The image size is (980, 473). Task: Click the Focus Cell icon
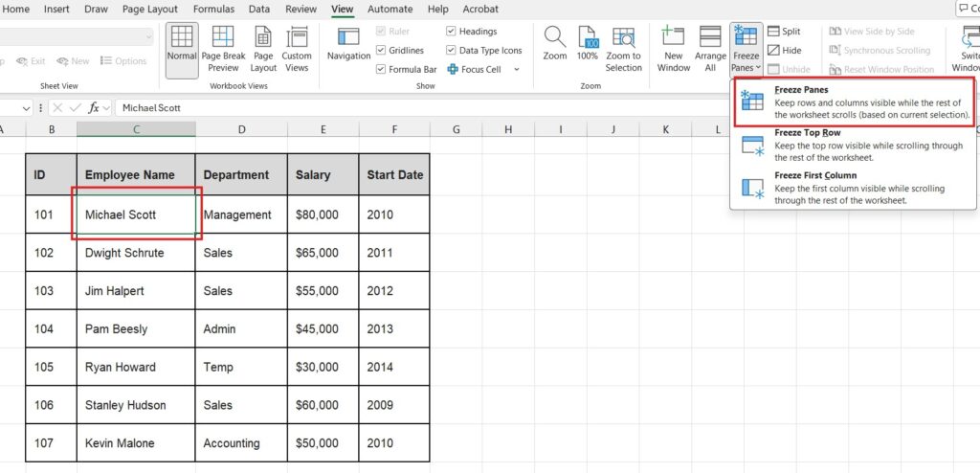pos(453,70)
